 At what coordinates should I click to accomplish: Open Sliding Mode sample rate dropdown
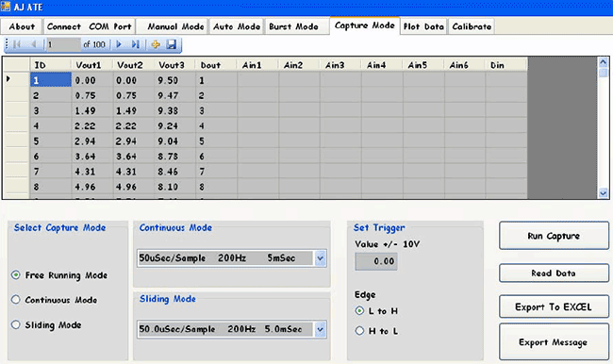[x=321, y=330]
